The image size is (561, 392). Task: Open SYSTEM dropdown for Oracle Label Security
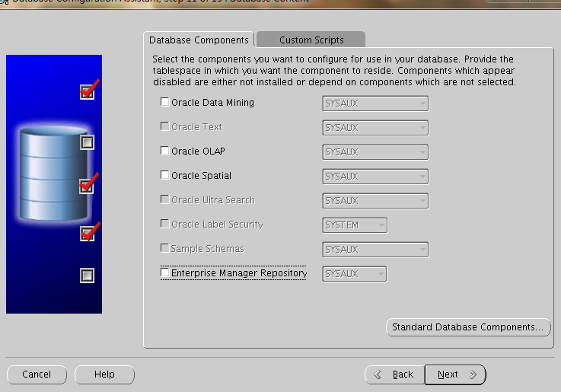(355, 225)
